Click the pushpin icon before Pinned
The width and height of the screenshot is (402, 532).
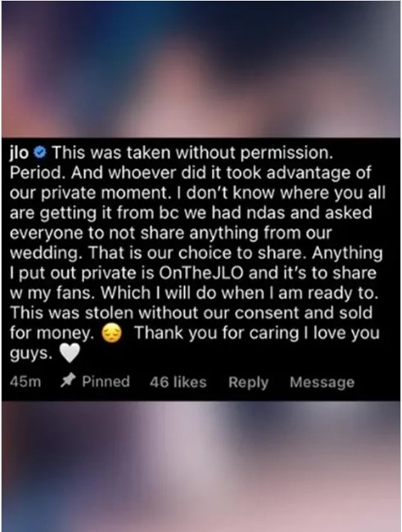[67, 381]
